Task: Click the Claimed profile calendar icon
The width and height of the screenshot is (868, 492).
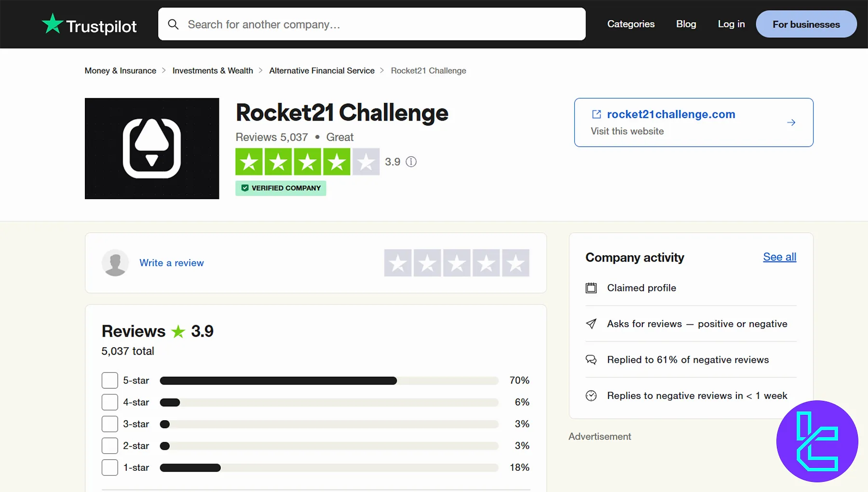Action: point(591,287)
